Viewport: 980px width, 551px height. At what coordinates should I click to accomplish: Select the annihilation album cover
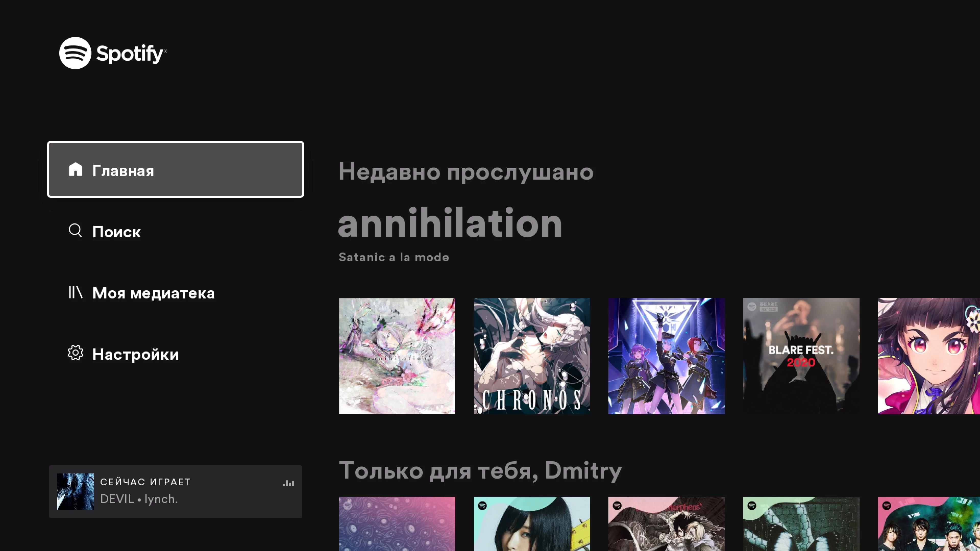[397, 356]
